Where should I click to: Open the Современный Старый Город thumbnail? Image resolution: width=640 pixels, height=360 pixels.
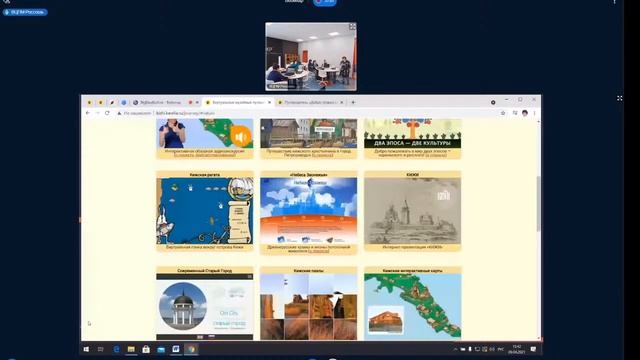(x=204, y=307)
